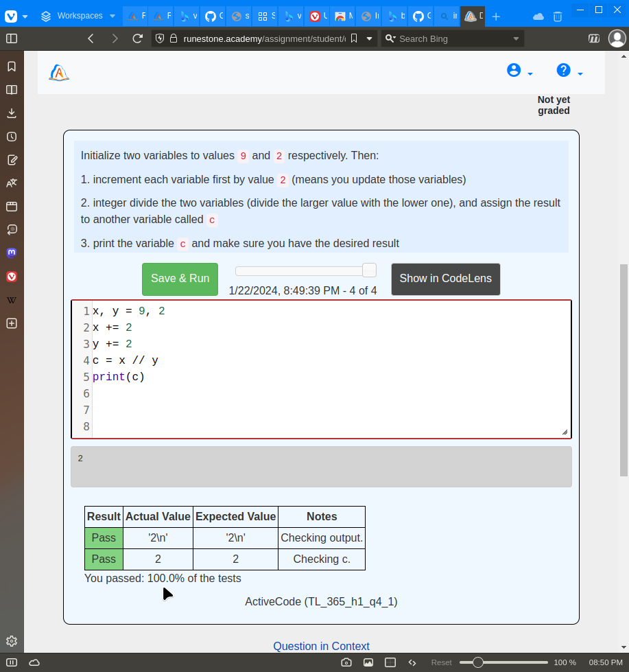The height and width of the screenshot is (672, 629).
Task: Open the Translate panel
Action: click(x=11, y=183)
